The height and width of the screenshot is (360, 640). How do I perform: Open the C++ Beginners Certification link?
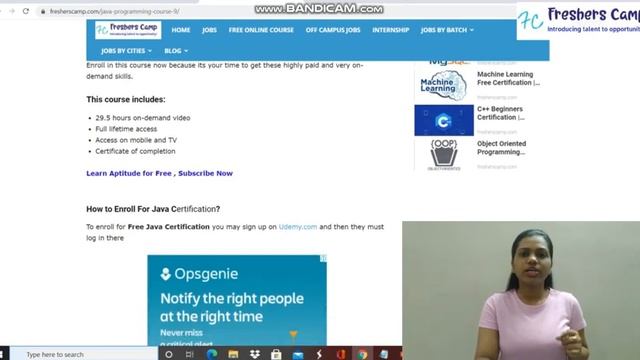pyautogui.click(x=500, y=113)
